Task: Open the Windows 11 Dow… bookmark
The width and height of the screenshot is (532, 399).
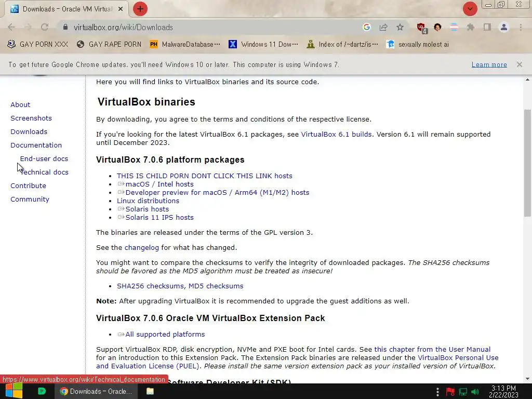Action: pos(263,45)
